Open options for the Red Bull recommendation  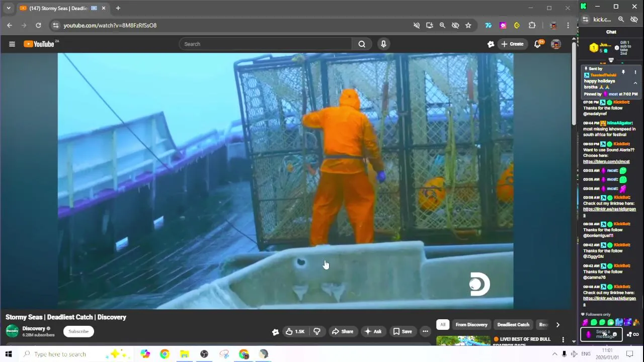563,340
